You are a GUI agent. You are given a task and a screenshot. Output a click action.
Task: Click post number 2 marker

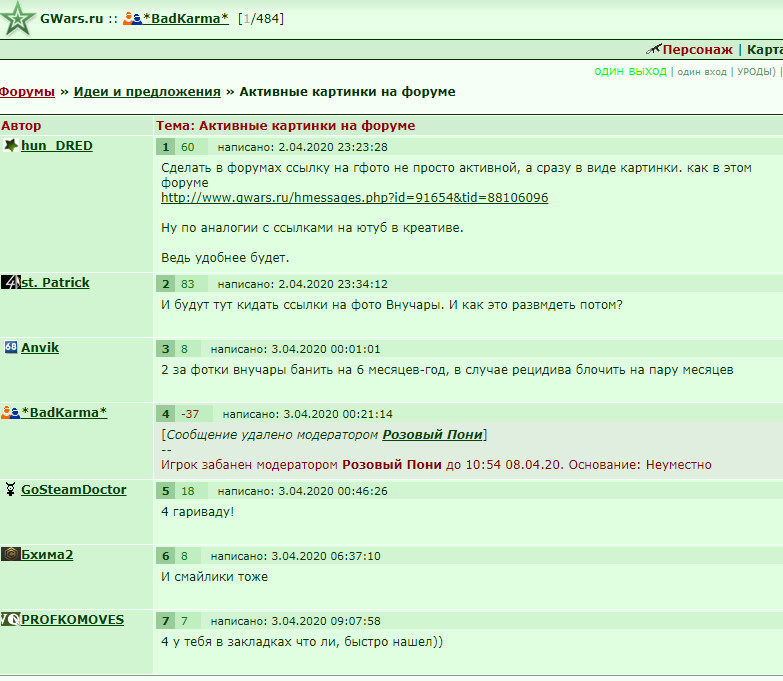coord(165,284)
